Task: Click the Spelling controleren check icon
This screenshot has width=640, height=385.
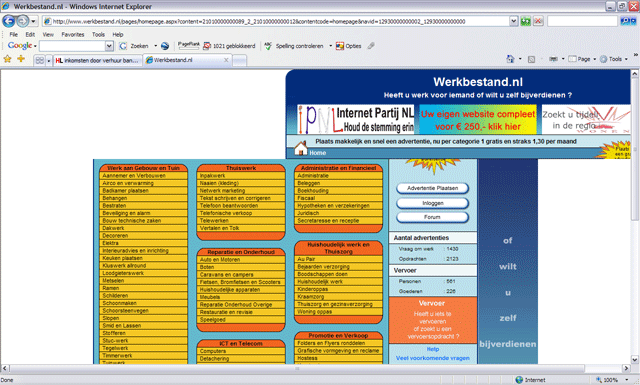Action: point(268,46)
